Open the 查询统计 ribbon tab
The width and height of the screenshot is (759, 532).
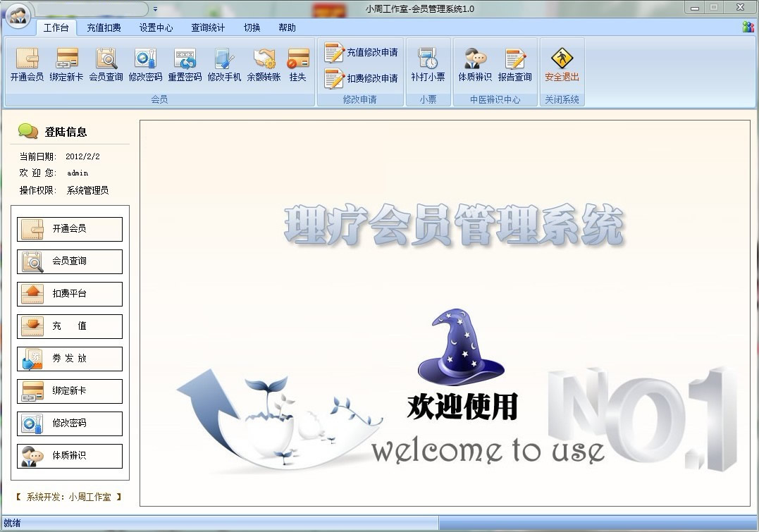[x=208, y=28]
